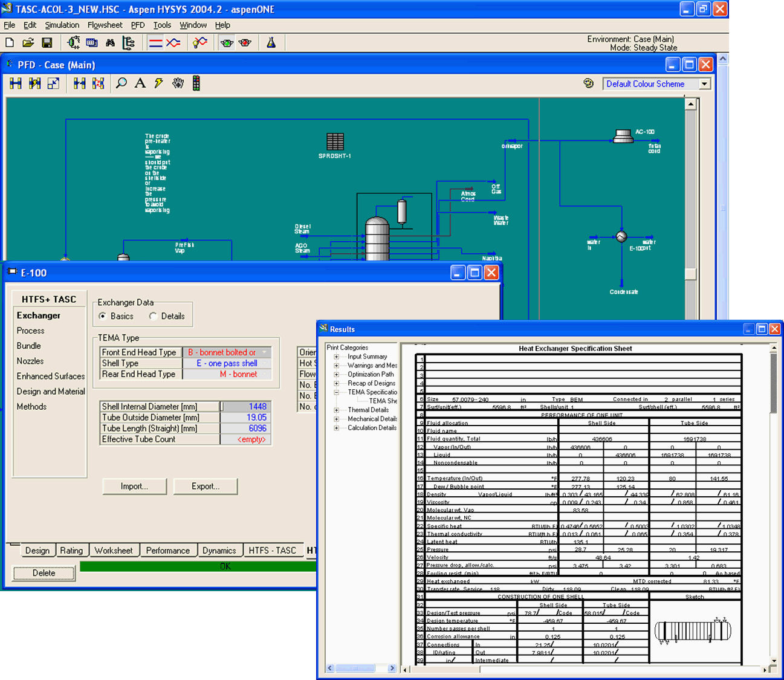Click the Swap Connections icon in PFD toolbar

pos(98,83)
